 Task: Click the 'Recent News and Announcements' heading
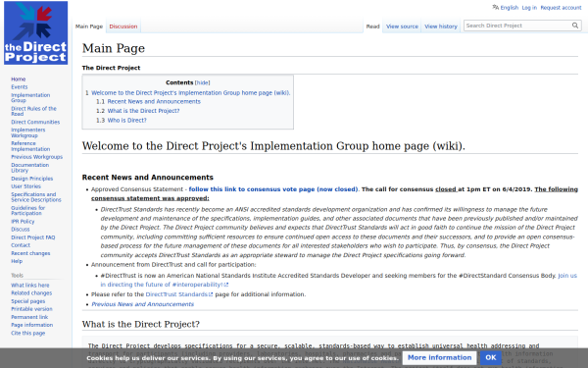coord(148,178)
